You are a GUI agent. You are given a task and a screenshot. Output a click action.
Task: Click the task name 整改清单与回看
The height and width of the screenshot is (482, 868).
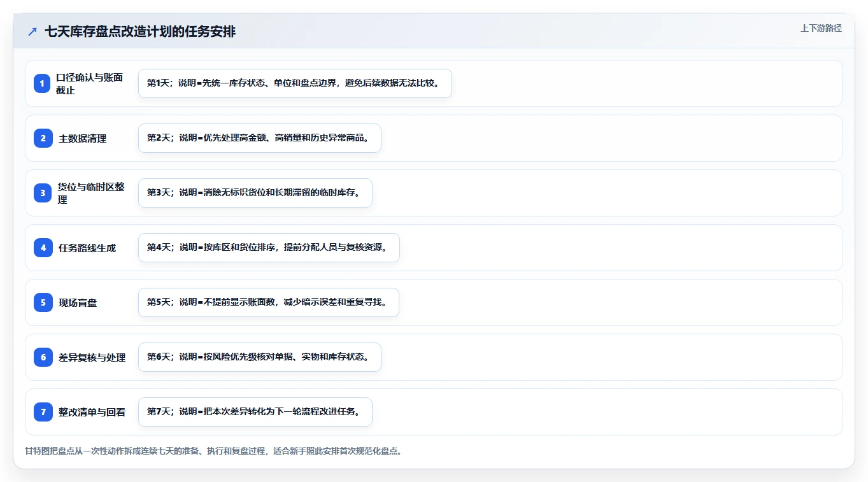coord(92,412)
